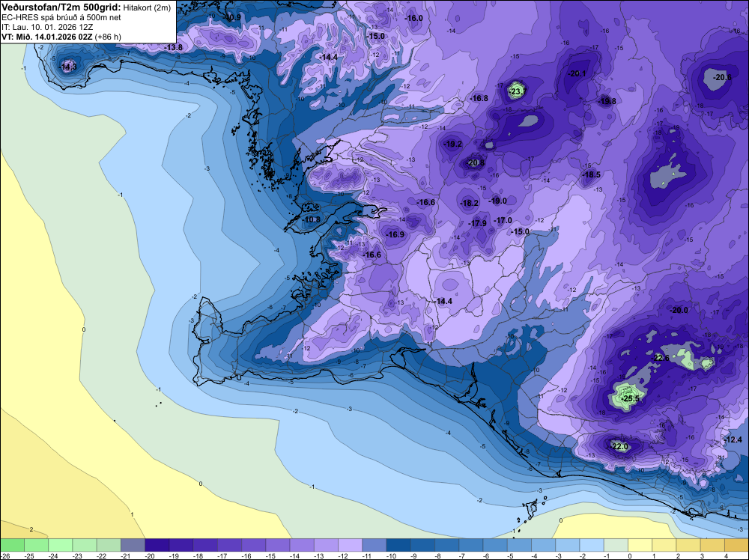Screen dimensions: 749x560
Task: Click the -18.5 temperature label
Action: 591,174
